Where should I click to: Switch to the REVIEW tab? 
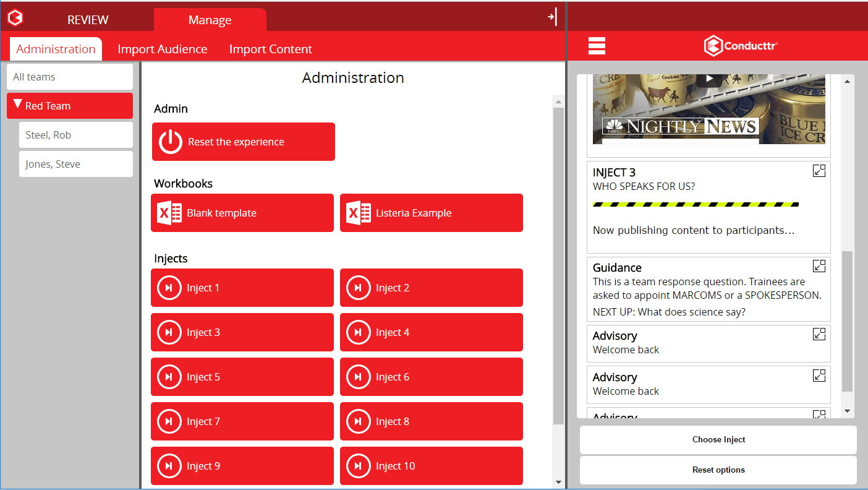(x=88, y=20)
